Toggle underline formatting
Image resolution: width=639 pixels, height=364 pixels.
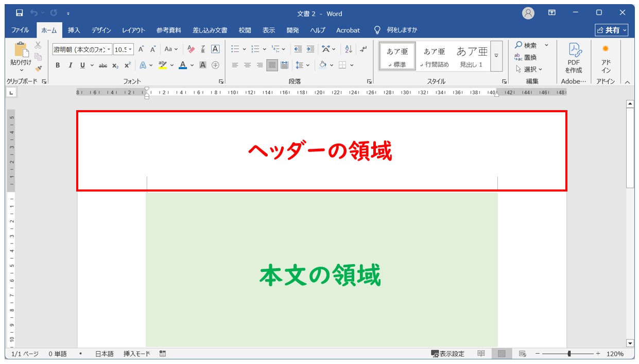click(82, 65)
